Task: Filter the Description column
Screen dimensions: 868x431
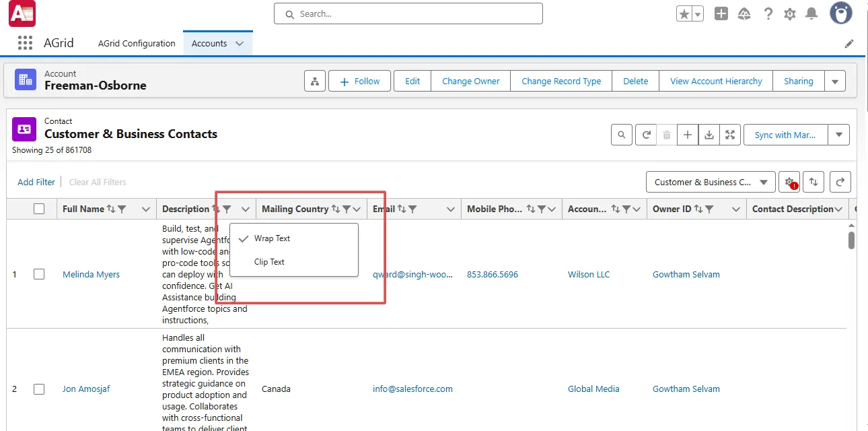Action: point(227,209)
